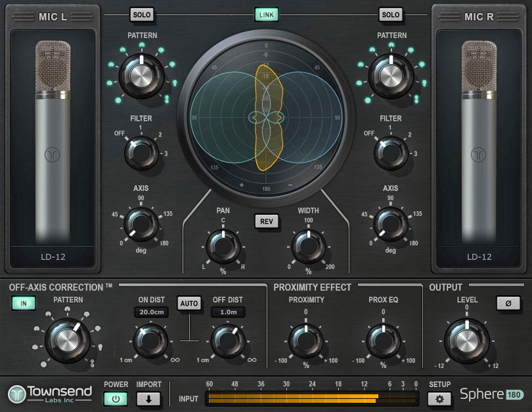Image resolution: width=532 pixels, height=412 pixels.
Task: Click the IMPORT down-arrow button
Action: (148, 399)
